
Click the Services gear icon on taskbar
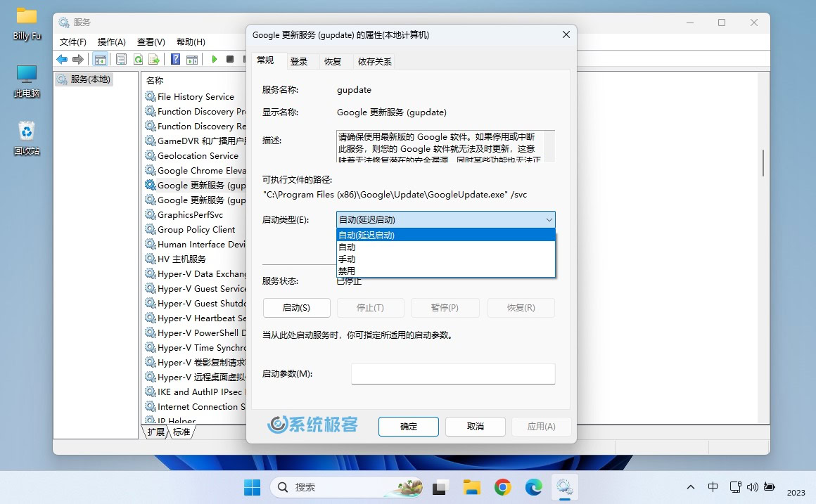pyautogui.click(x=565, y=487)
